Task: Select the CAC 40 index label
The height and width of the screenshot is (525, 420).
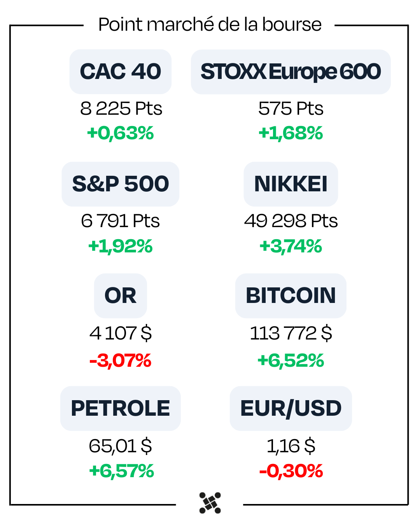Action: (121, 72)
